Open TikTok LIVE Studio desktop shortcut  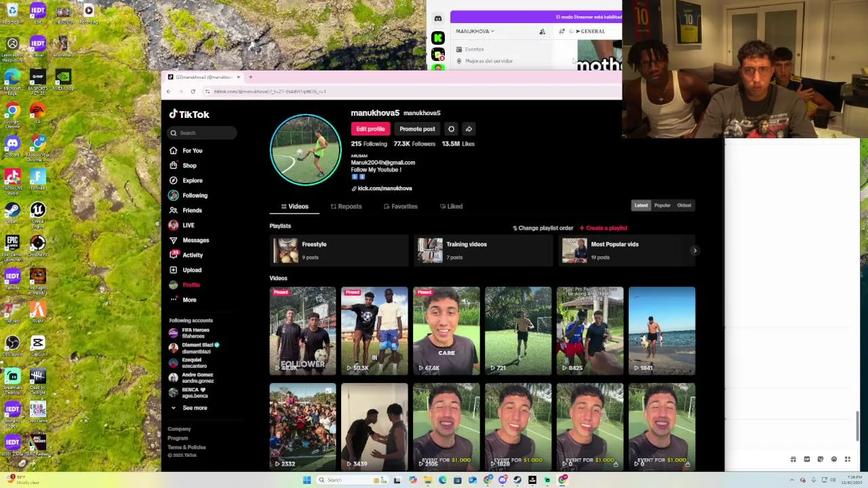click(x=12, y=180)
